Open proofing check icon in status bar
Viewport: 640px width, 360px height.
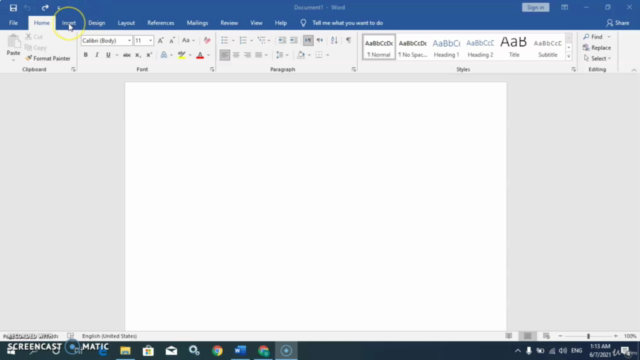(x=71, y=336)
